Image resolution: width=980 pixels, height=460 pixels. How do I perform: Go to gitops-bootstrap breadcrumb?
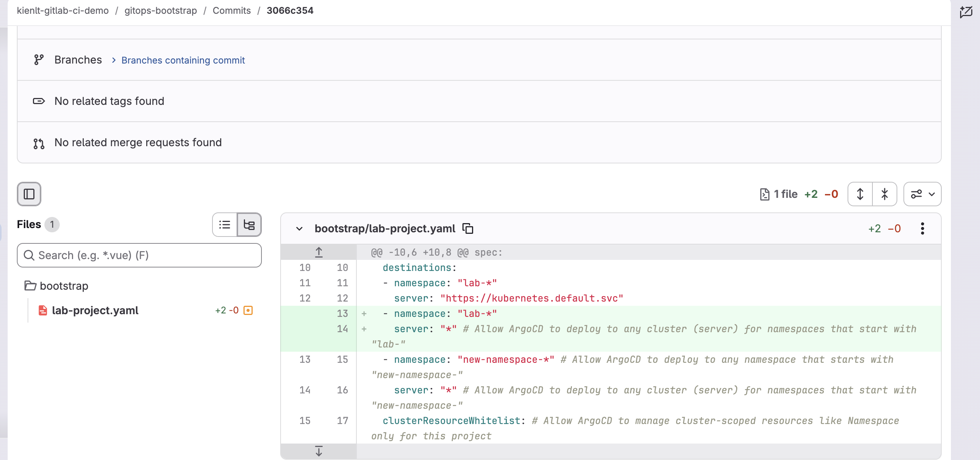click(161, 10)
